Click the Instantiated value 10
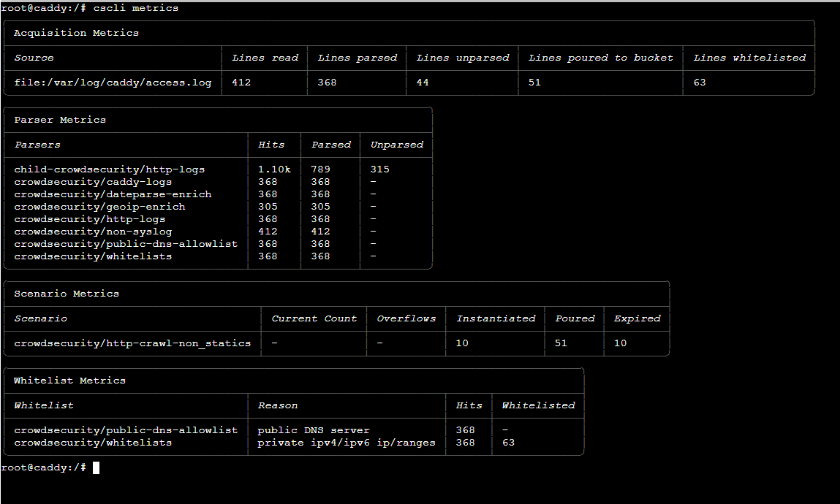Screen dimensions: 840x504 click(x=462, y=343)
